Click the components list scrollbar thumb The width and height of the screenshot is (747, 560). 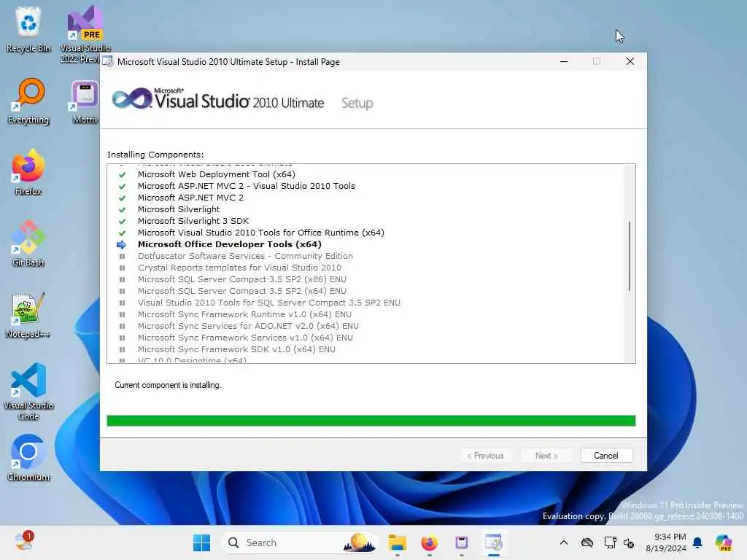[630, 256]
